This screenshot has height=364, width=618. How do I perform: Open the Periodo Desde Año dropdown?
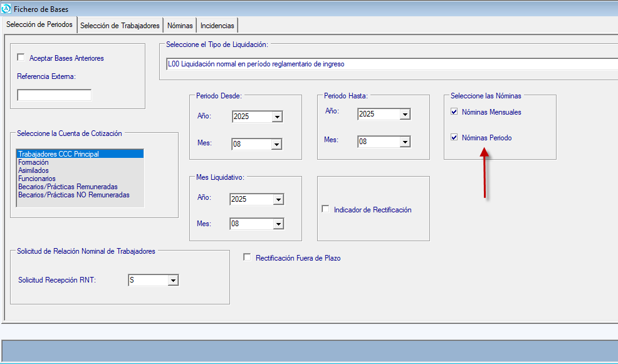(276, 117)
